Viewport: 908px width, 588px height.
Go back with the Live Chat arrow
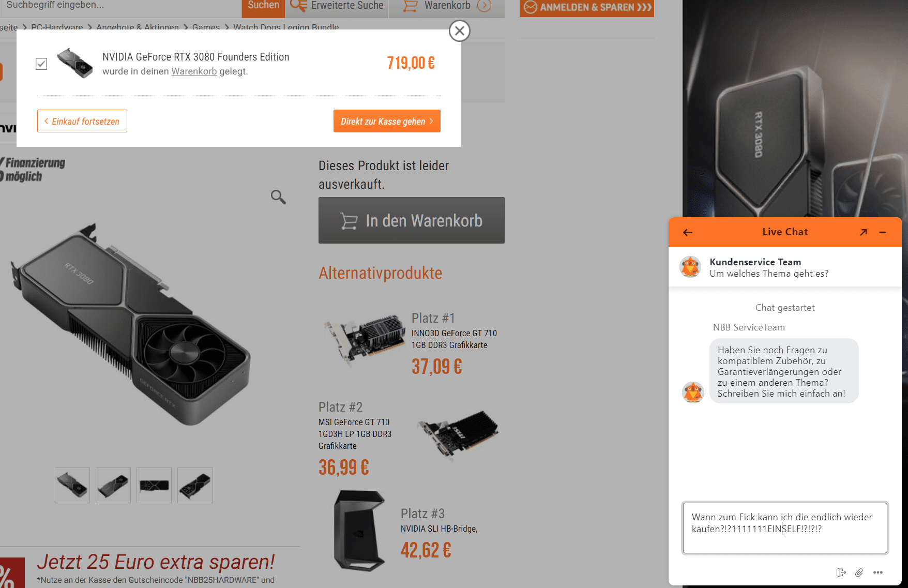click(x=688, y=233)
